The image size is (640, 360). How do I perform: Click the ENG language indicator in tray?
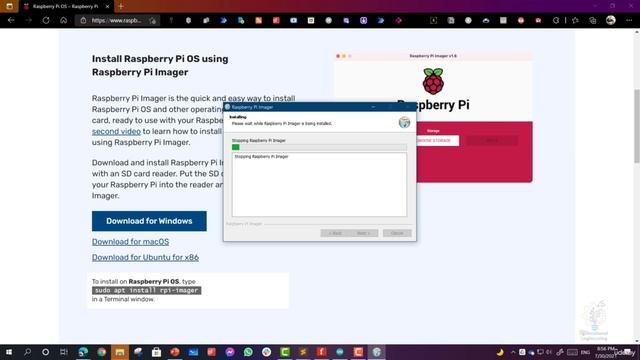(585, 352)
